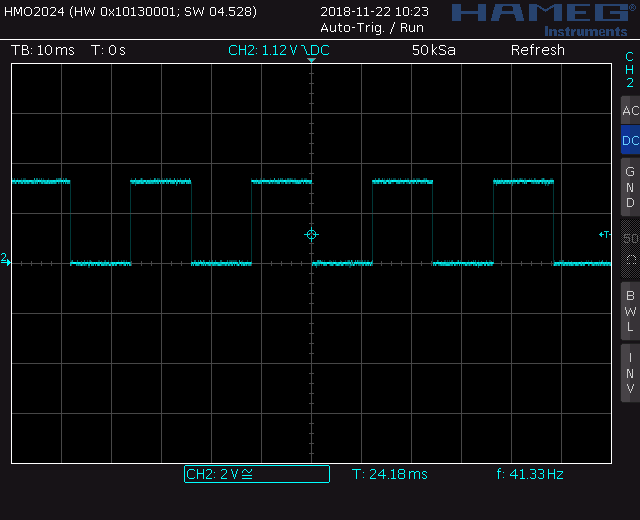Select GND coupling soft key
Screen dimensions: 640x520
(630, 187)
